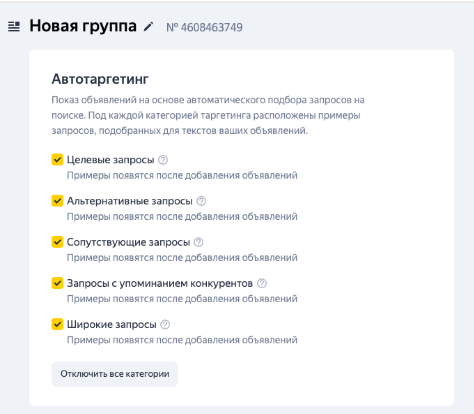Screen dimensions: 474x414
Task: Open help icon next to Широкие запросы
Action: click(165, 324)
